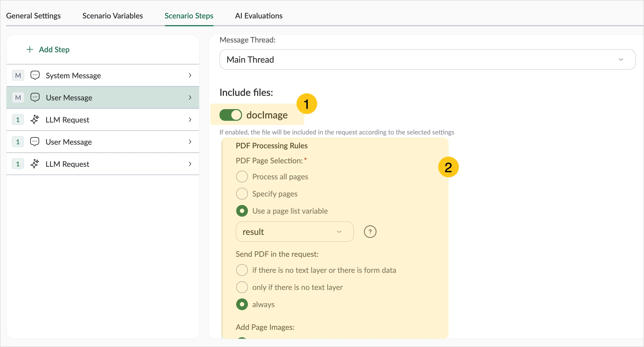
Task: Select 'if there is no text layer or there is form data'
Action: tap(242, 270)
